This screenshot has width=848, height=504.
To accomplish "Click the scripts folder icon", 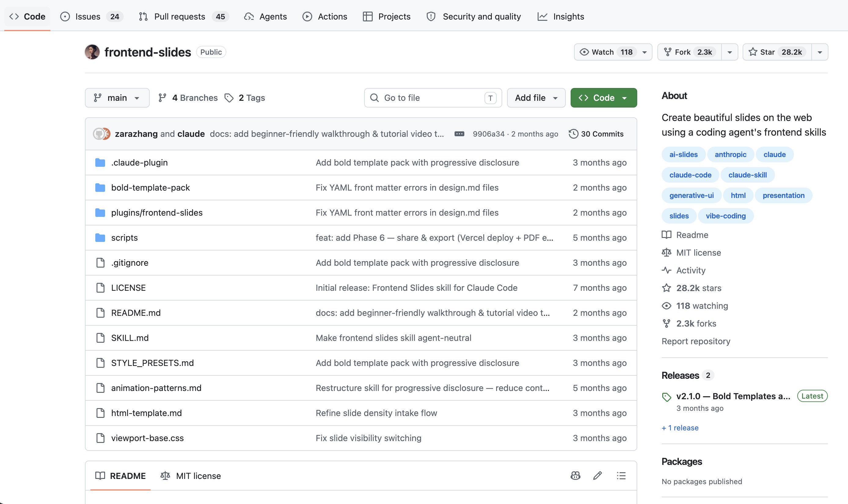I will point(100,238).
